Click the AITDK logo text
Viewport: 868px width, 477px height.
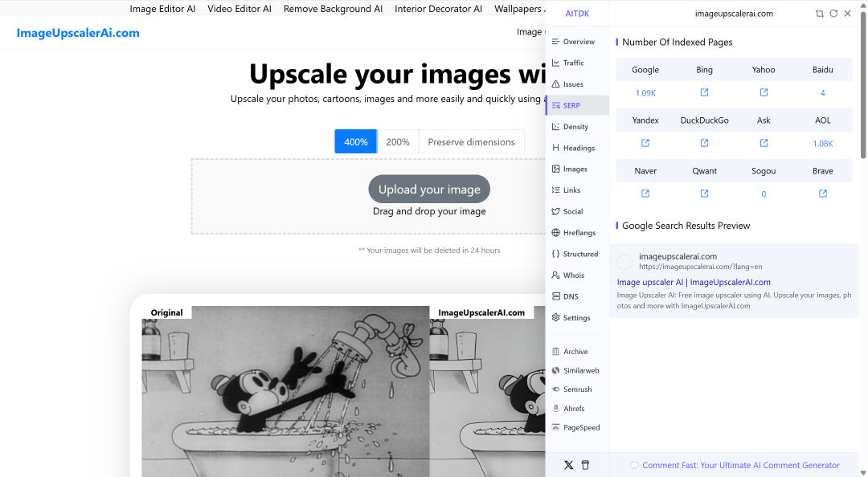point(577,14)
